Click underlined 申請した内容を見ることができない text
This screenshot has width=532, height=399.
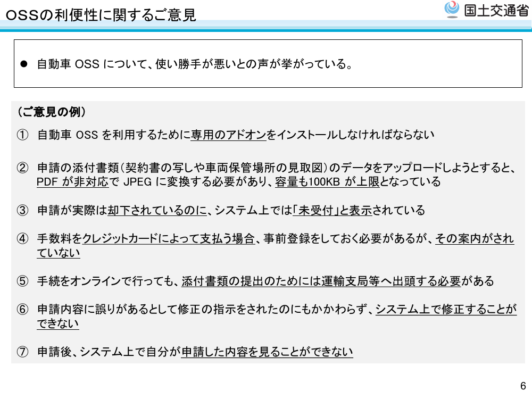(267, 352)
